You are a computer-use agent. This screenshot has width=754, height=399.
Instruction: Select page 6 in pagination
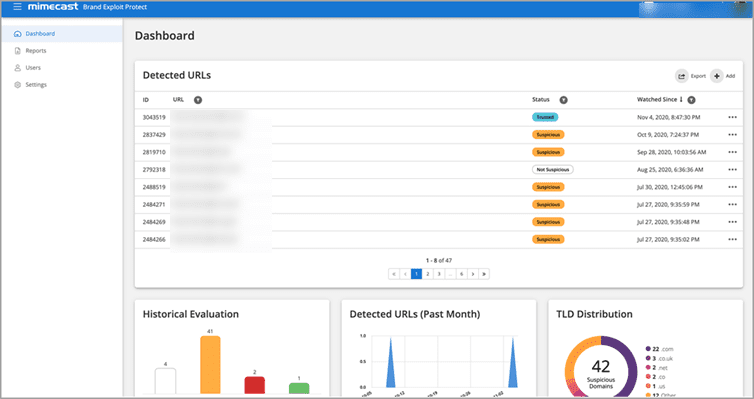[x=461, y=274]
